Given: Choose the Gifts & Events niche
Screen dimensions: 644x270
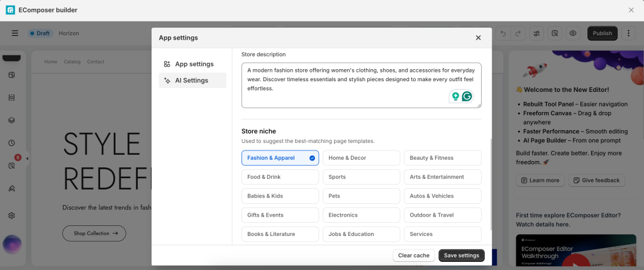Looking at the screenshot, I should [x=280, y=215].
